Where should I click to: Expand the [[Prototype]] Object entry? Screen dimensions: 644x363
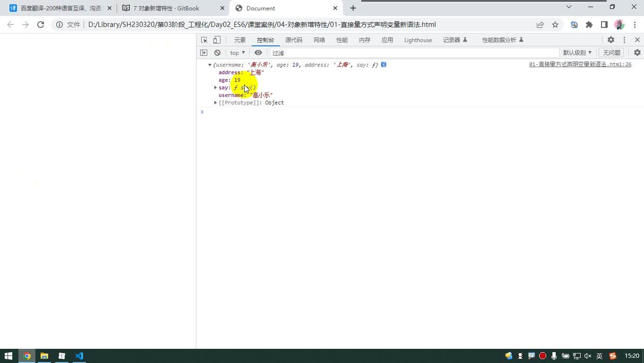point(216,103)
